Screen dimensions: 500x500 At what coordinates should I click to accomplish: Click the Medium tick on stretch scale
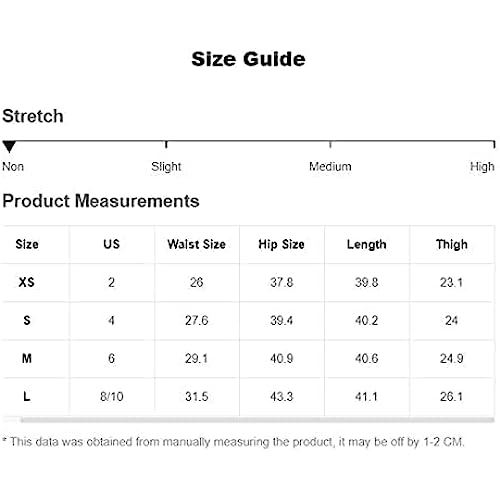coord(330,145)
